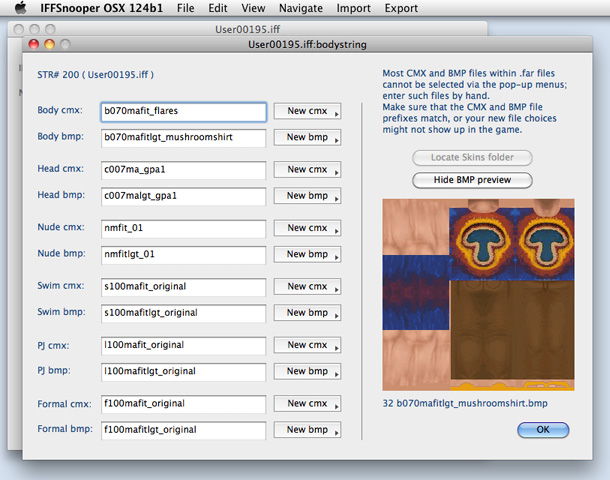
Task: Open New bmp pop-up for Head bmp
Action: [x=308, y=195]
